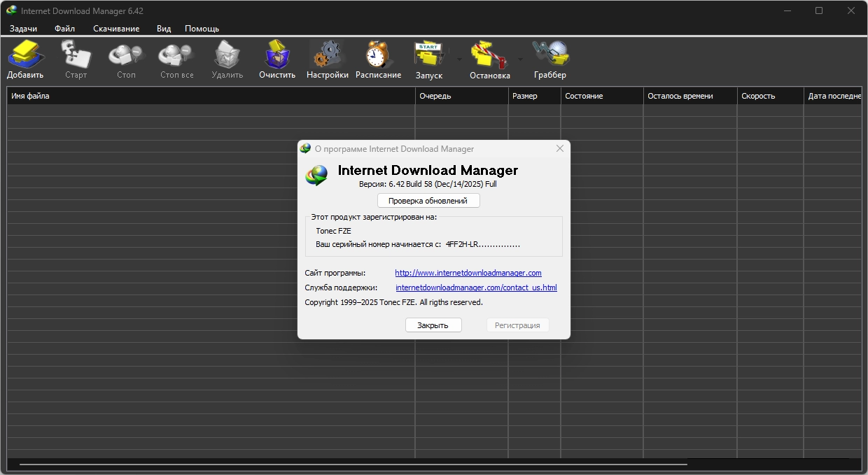Open the Скачивание menu
The width and height of the screenshot is (868, 475).
coord(116,29)
